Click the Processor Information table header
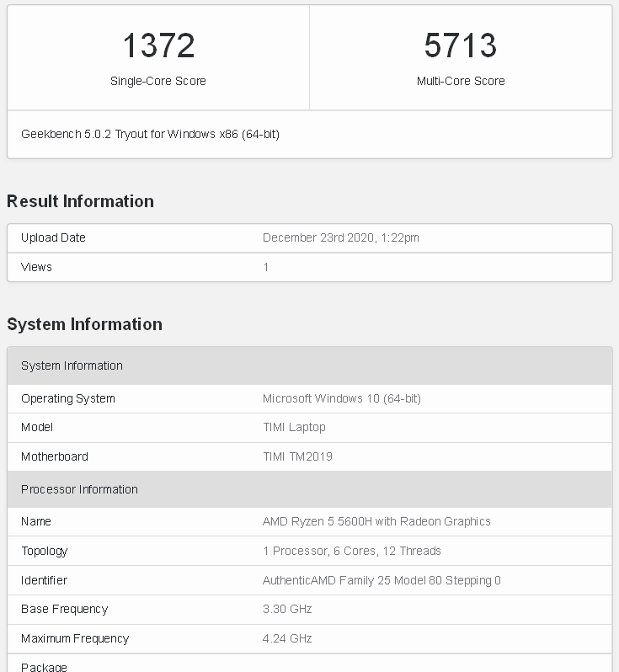The image size is (619, 672). click(79, 489)
